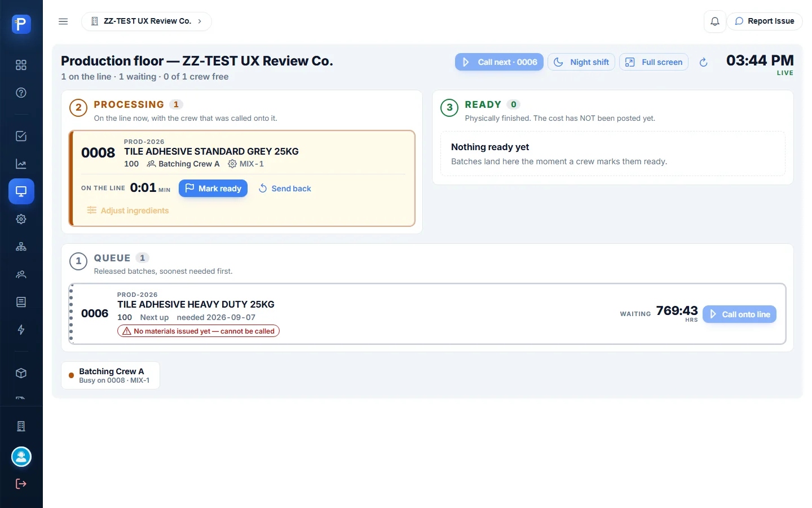Click the needed 2026-09-07 date
This screenshot has height=508, width=812.
216,318
